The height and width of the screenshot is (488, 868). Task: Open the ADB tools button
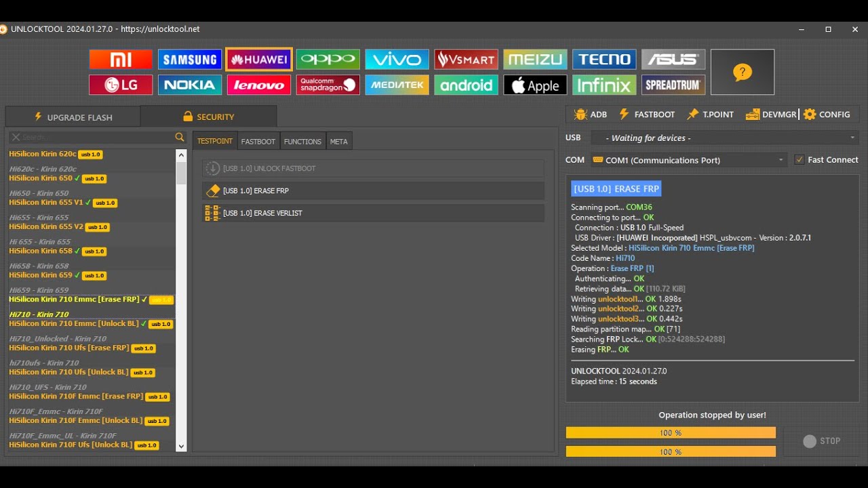tap(590, 115)
